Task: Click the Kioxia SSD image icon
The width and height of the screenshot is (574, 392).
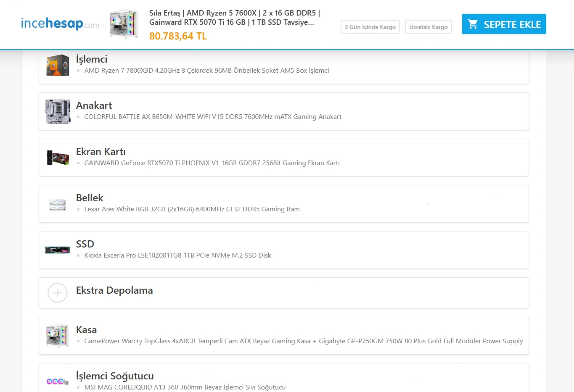Action: [x=58, y=250]
